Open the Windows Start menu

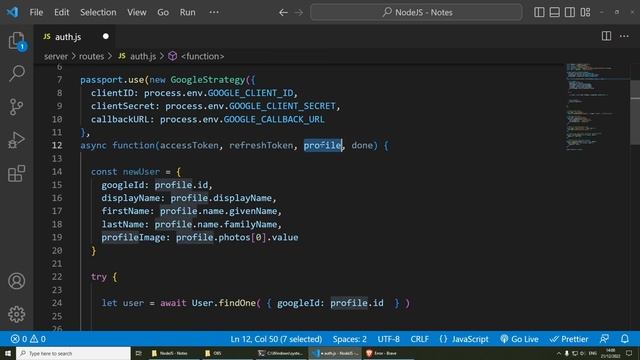click(8, 353)
